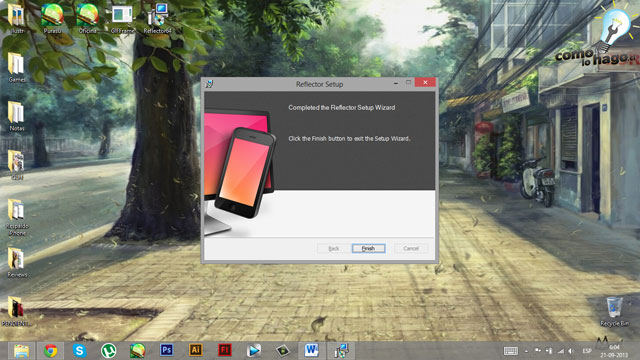Click the Reflector Setup title bar installer icon

pyautogui.click(x=209, y=84)
